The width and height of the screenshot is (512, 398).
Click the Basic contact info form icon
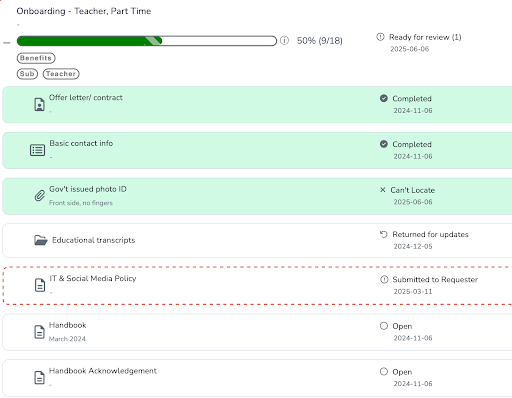37,150
